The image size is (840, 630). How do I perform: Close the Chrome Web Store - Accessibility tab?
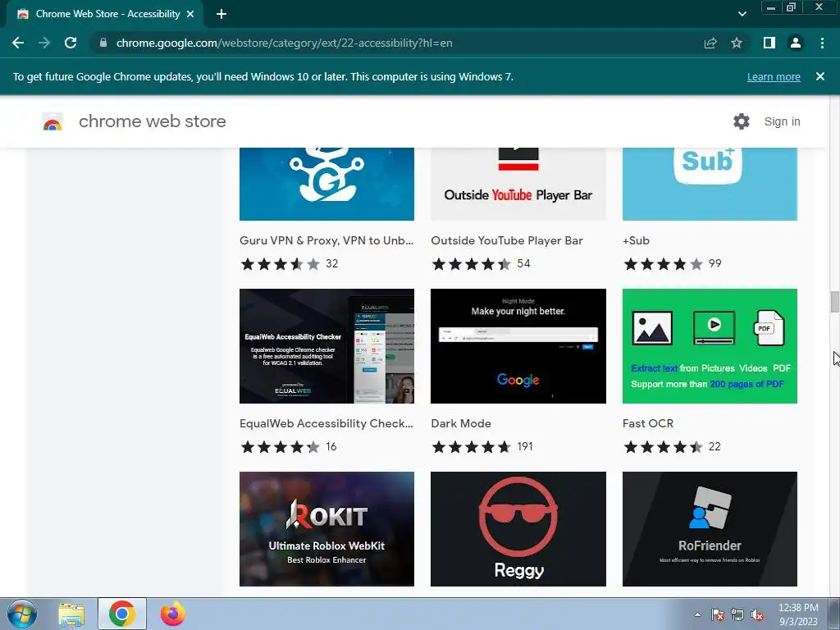(190, 14)
